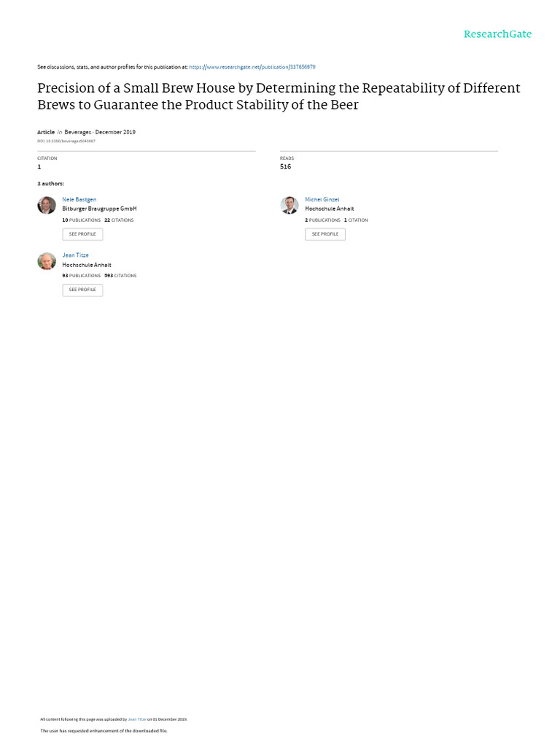Screen dimensions: 560x747
Task: Open Michel Ginzel's profile photo
Action: pos(289,205)
